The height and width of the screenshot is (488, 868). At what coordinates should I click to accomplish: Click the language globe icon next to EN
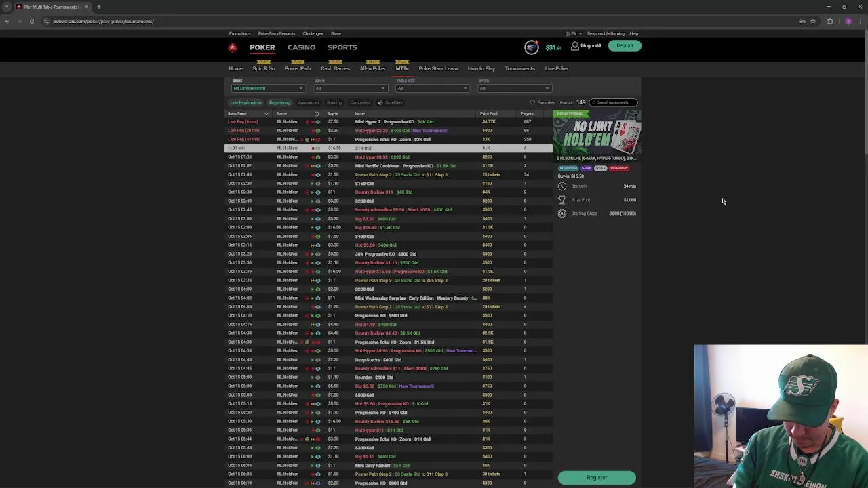[x=568, y=33]
